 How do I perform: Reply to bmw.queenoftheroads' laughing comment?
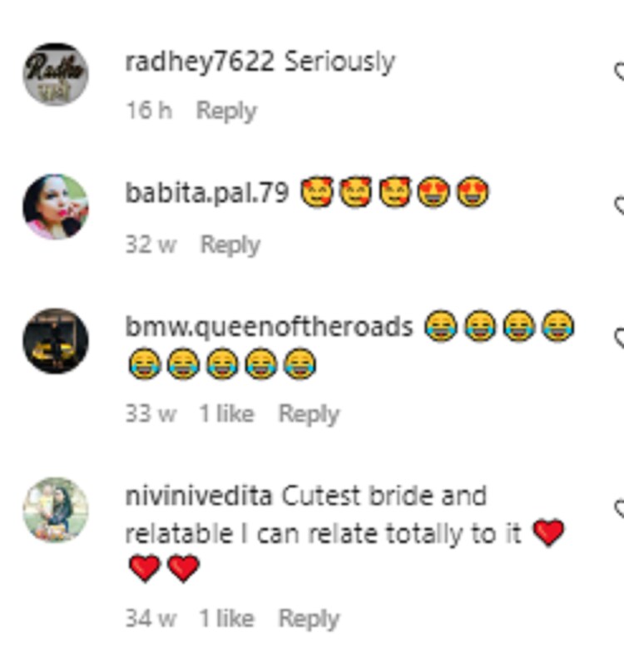309,414
